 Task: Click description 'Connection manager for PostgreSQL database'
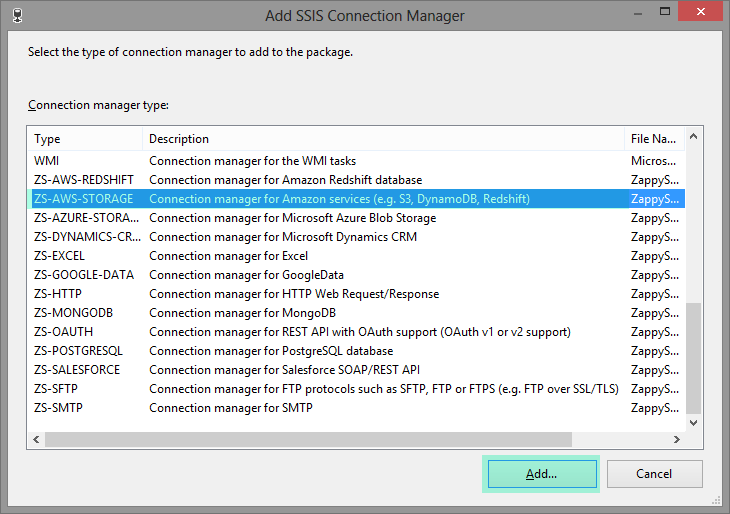coord(271,351)
